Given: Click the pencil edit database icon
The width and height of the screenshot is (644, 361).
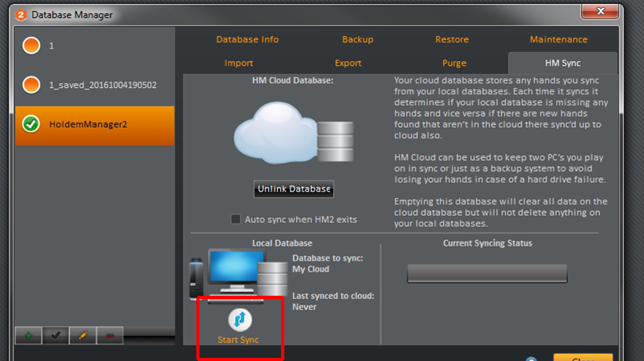Looking at the screenshot, I should click(82, 336).
